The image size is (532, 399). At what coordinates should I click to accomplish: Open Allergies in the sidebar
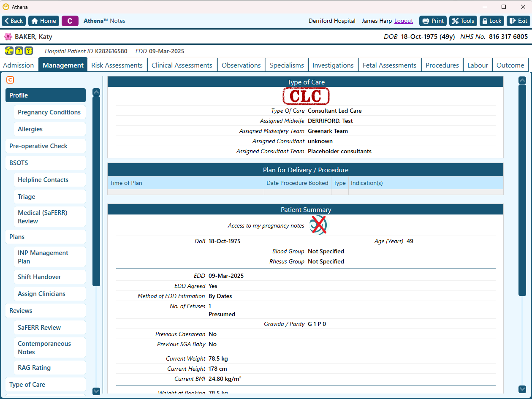click(x=49, y=129)
